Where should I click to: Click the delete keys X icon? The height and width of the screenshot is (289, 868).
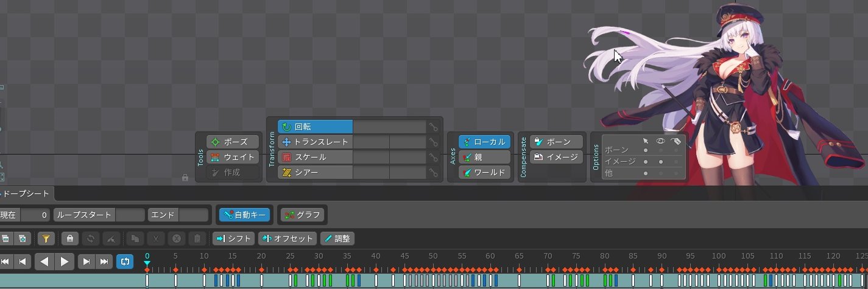pos(177,239)
